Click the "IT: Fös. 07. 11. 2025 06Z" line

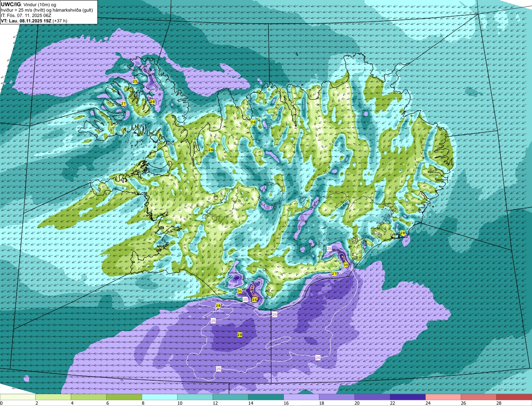click(26, 15)
